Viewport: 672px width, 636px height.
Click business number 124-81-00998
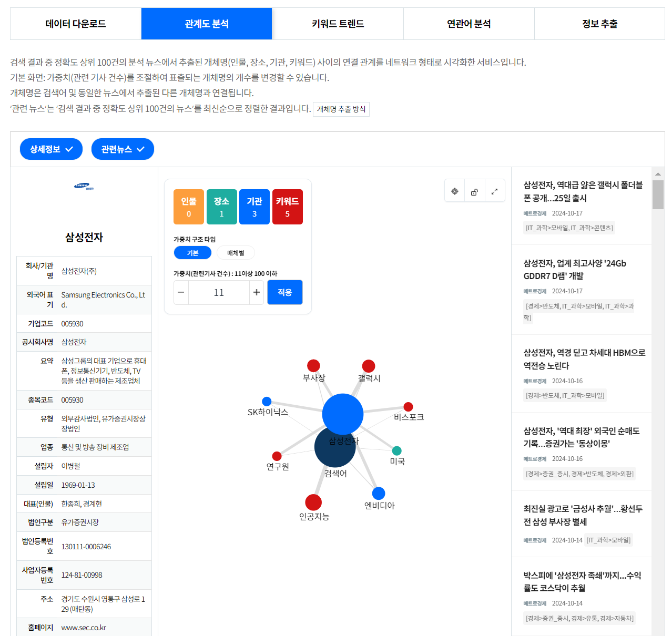click(82, 575)
